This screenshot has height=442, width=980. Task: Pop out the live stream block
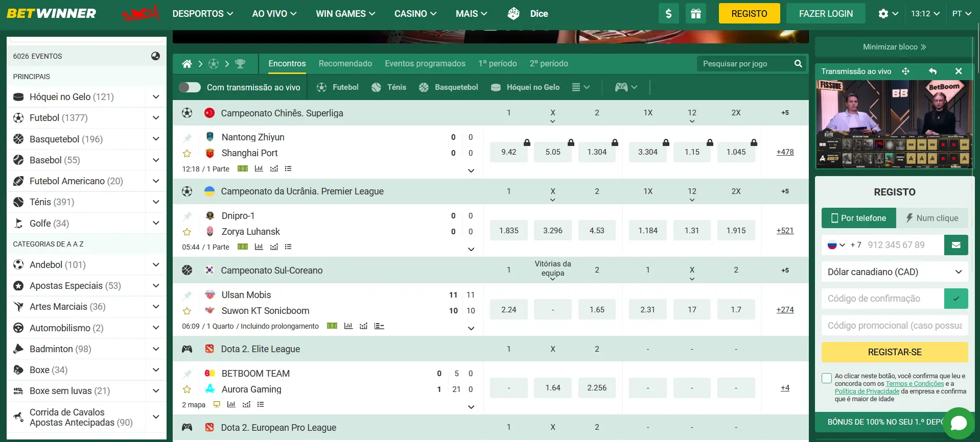(x=905, y=71)
